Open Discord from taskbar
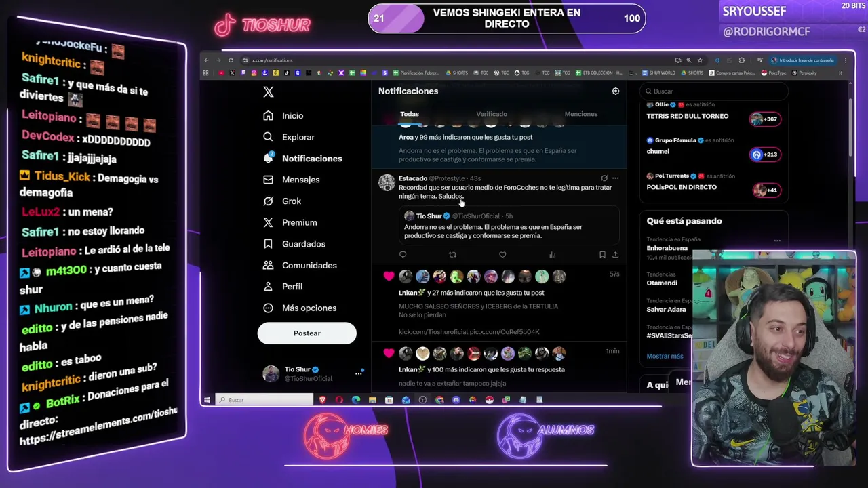 coord(456,400)
